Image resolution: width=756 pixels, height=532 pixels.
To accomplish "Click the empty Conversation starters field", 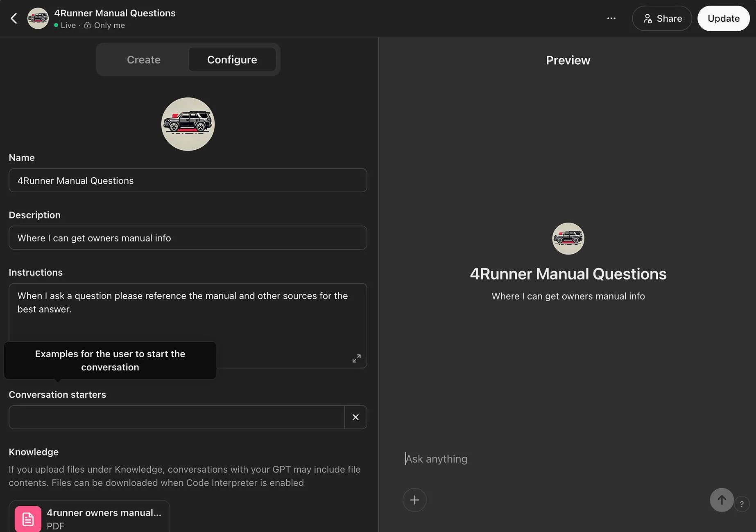I will pos(176,417).
